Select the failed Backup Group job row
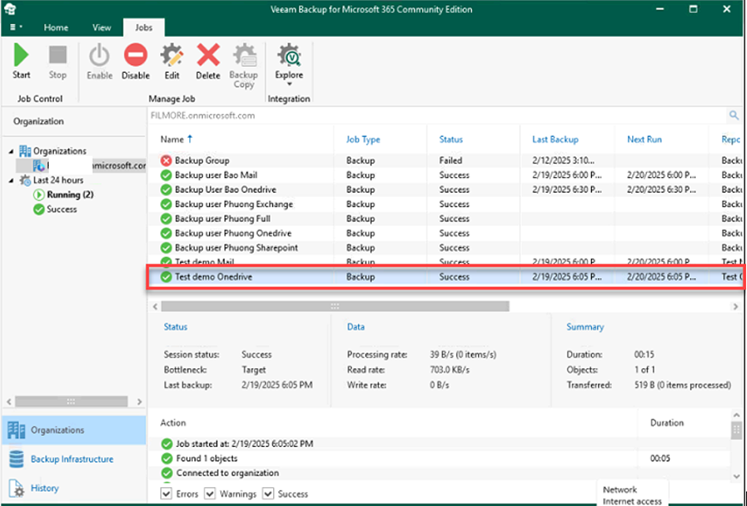747x506 pixels. 201,160
